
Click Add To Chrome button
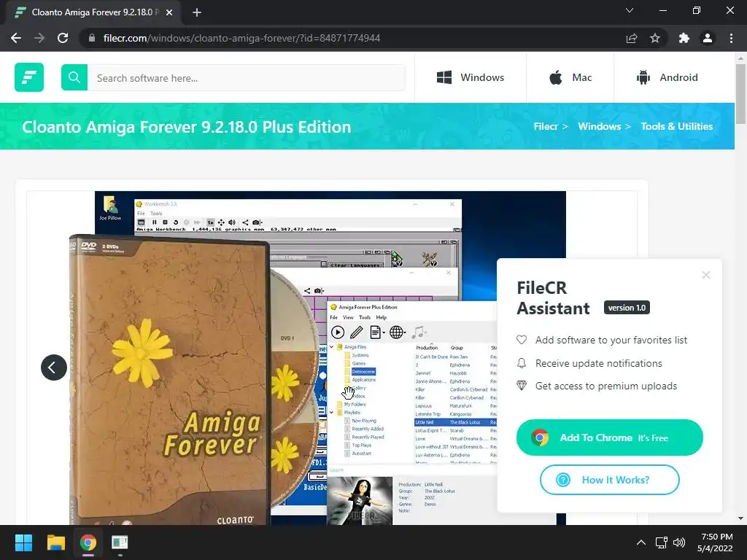609,437
